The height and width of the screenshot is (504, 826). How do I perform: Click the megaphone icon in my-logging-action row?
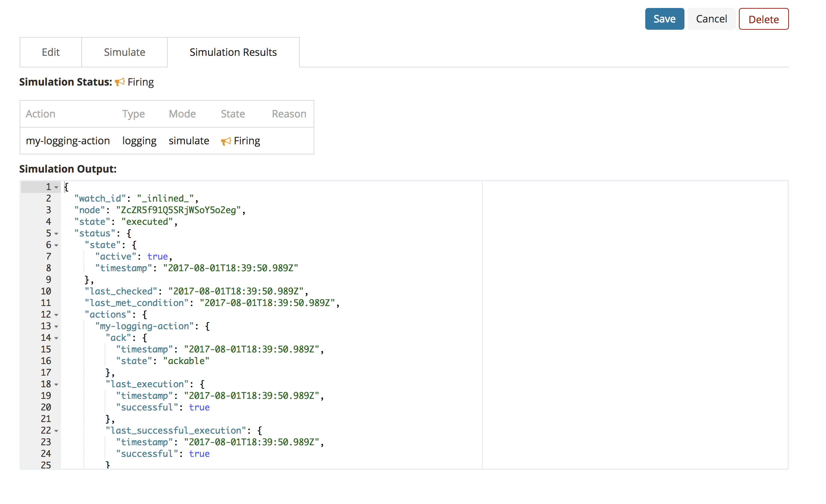226,141
